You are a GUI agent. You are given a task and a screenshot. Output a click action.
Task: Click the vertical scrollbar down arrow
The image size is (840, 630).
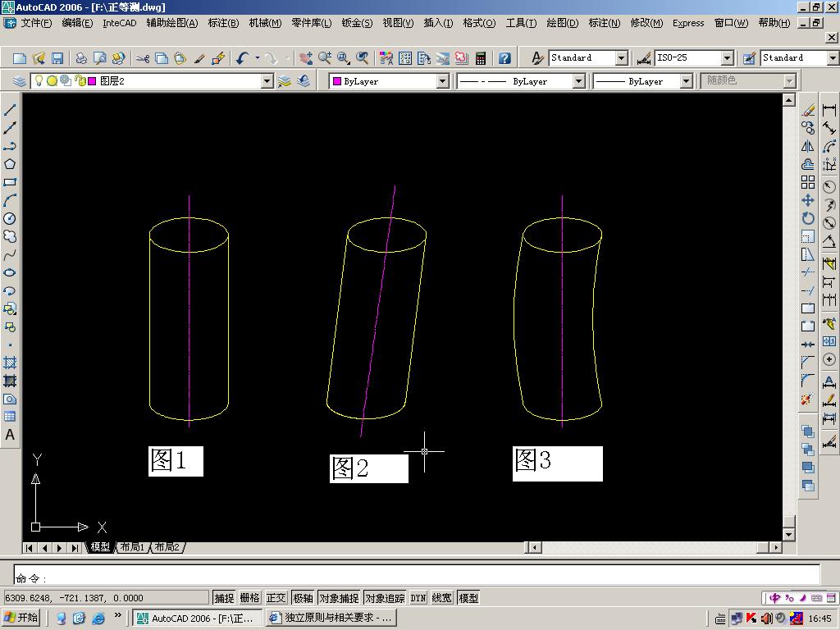point(788,534)
